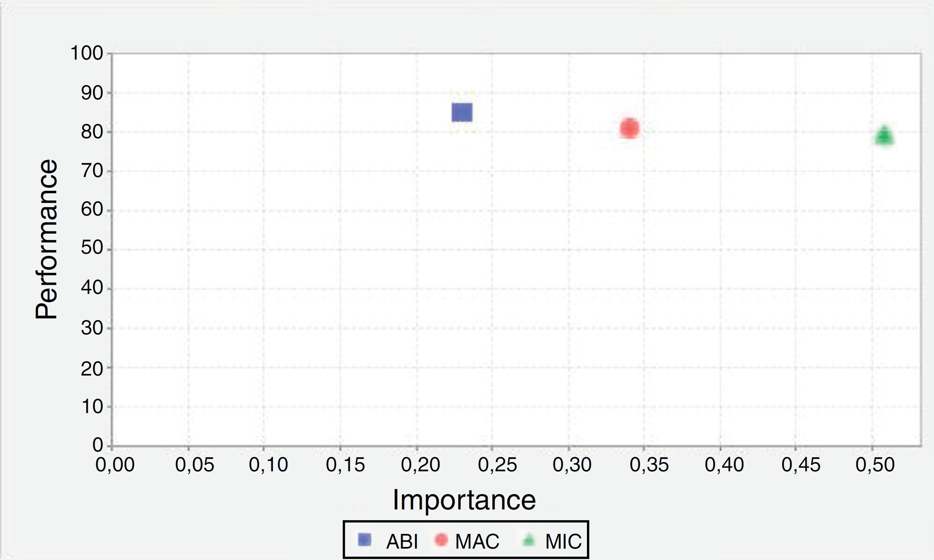Select the 50 tick label on Performance axis
The height and width of the screenshot is (560, 934).
pyautogui.click(x=92, y=248)
